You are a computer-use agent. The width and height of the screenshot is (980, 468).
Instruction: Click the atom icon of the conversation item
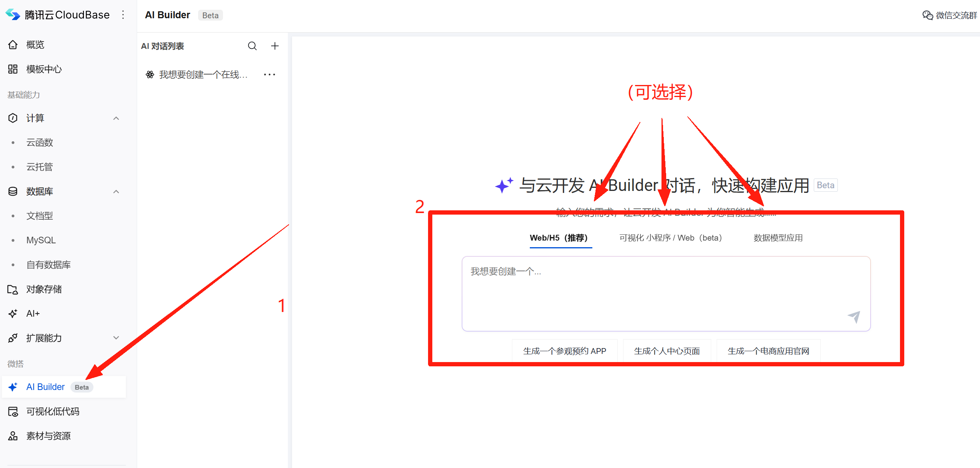pos(150,75)
